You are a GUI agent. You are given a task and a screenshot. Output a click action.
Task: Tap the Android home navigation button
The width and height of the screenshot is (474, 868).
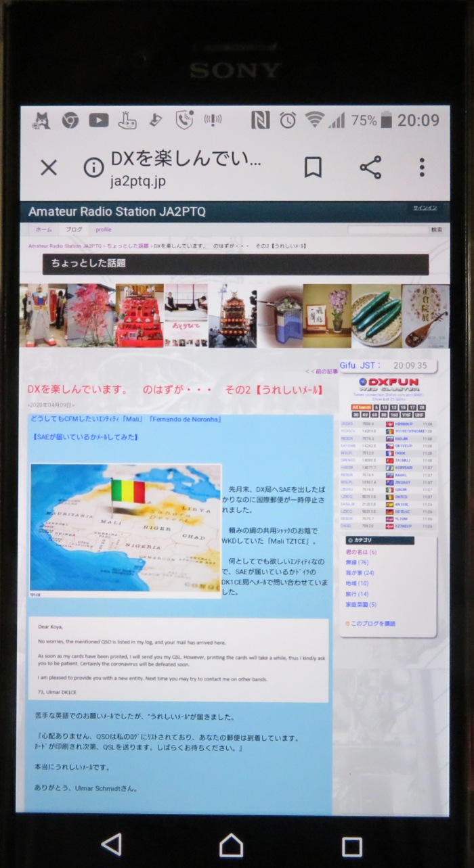point(231,844)
